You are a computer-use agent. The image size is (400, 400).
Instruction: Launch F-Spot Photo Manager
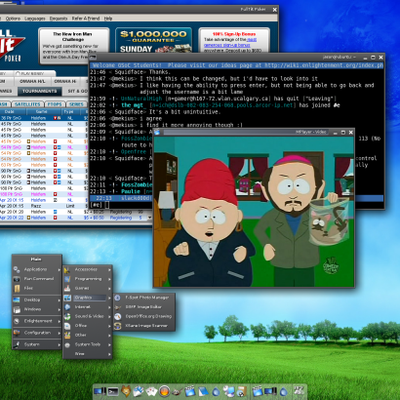pyautogui.click(x=143, y=297)
